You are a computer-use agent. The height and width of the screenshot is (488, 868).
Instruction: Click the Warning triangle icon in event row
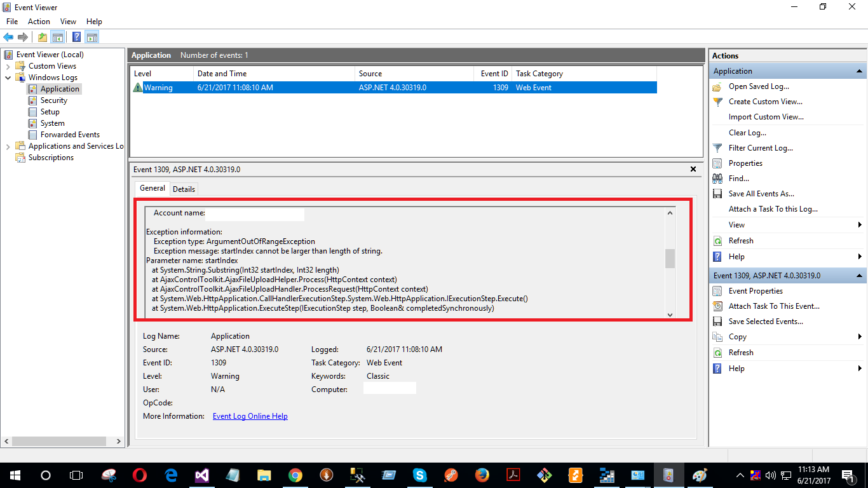pyautogui.click(x=138, y=88)
